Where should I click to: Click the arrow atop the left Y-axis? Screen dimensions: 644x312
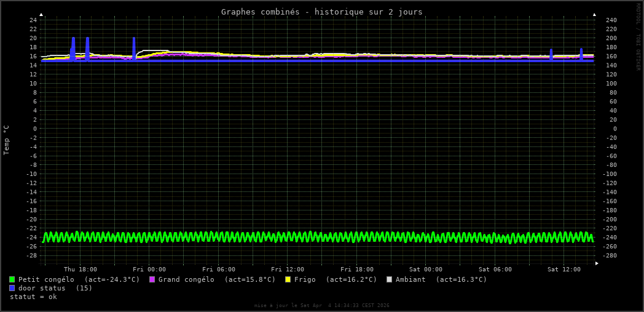click(41, 14)
